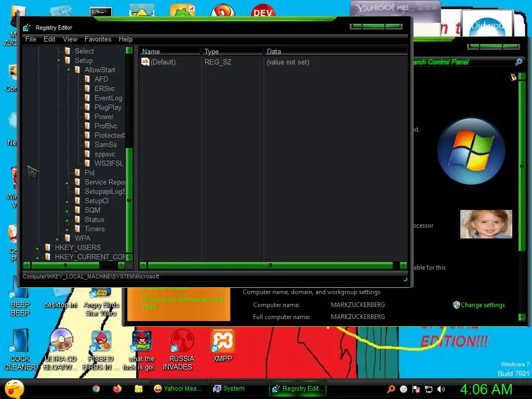The height and width of the screenshot is (399, 532).
Task: Select the SamSs registry key
Action: 105,144
